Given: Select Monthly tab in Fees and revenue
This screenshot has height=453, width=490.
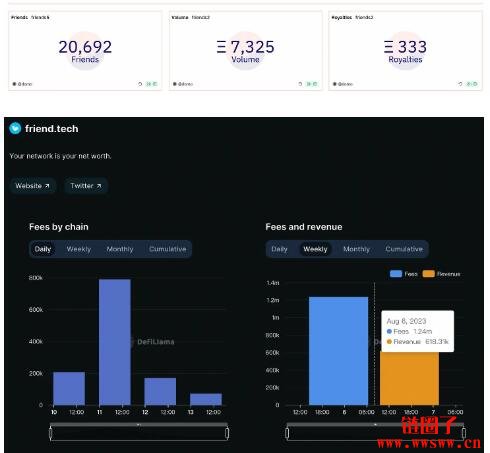Looking at the screenshot, I should click(356, 249).
